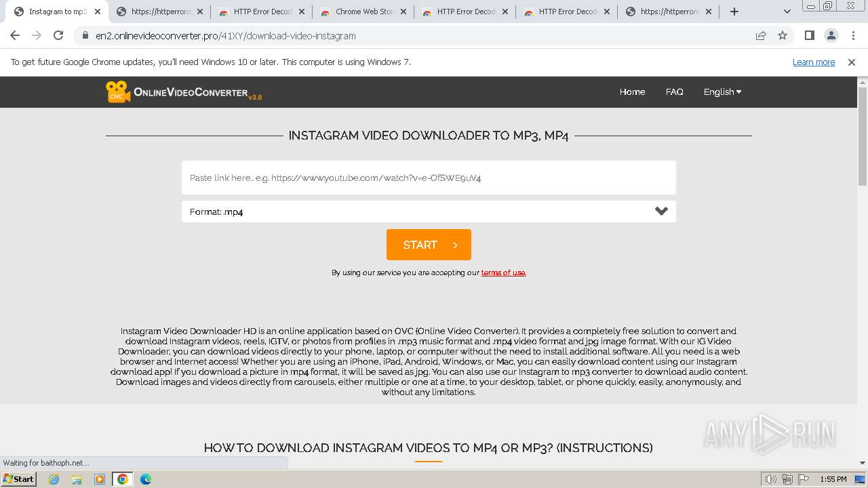Open a new tab with the plus icon
Viewport: 868px width, 488px height.
[x=734, y=12]
